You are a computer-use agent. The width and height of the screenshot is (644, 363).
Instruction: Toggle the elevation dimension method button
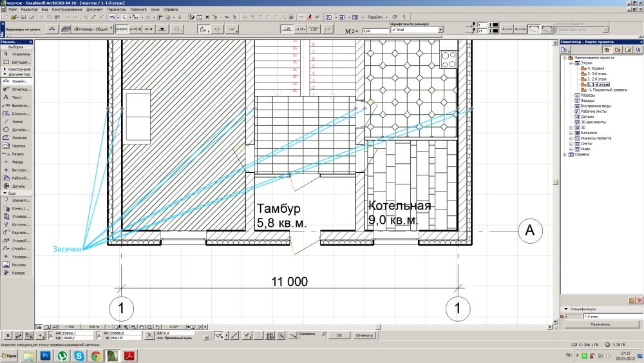[x=162, y=29]
